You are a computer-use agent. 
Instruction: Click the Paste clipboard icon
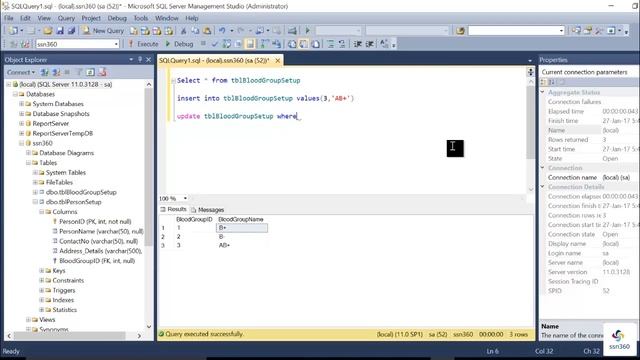point(207,31)
